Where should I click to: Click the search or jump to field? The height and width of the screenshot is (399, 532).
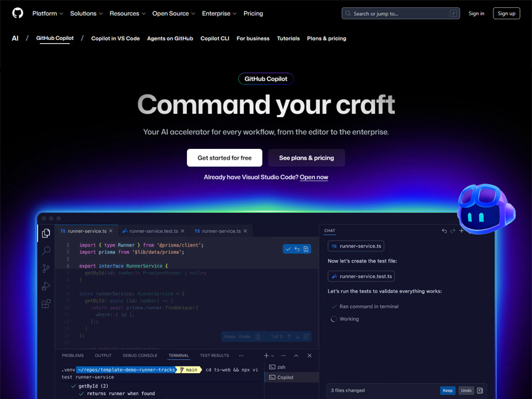pos(400,13)
